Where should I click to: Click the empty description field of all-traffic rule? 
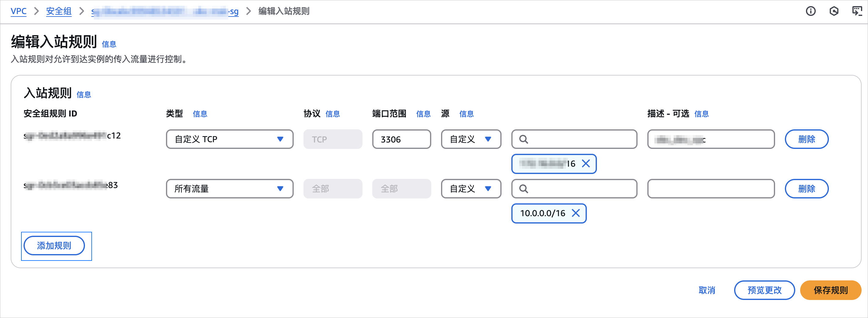coord(711,189)
